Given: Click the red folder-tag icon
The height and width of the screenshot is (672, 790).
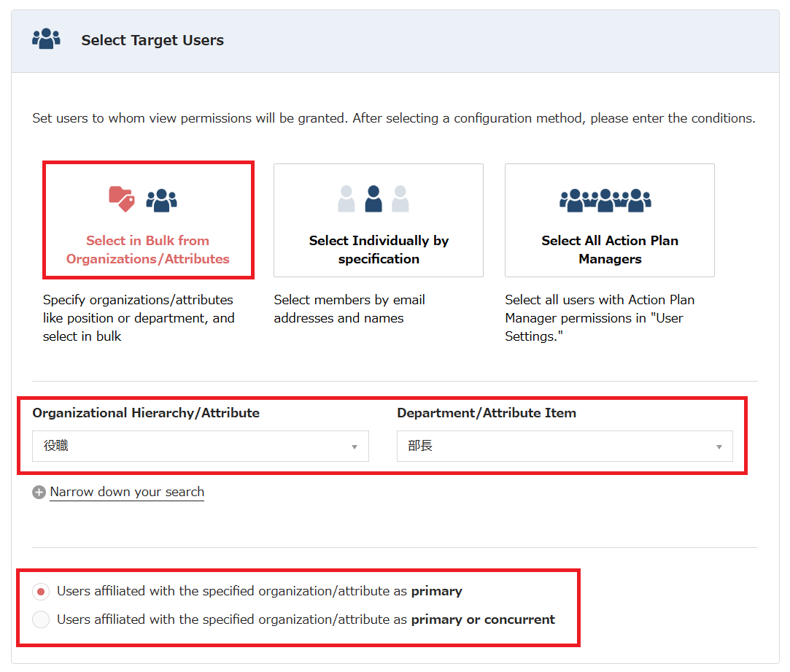Looking at the screenshot, I should [121, 198].
